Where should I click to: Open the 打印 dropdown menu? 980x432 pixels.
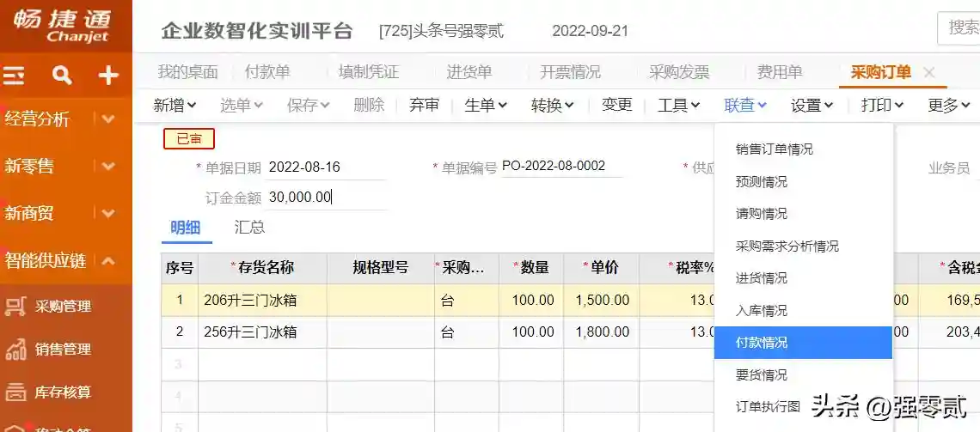(882, 105)
